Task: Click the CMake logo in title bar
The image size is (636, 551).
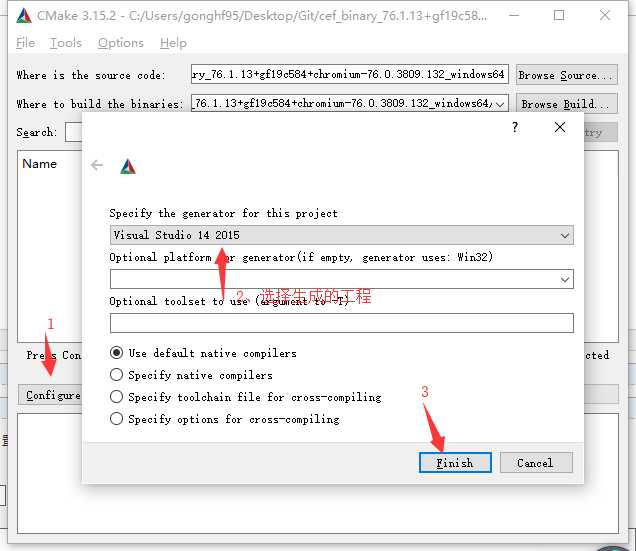Action: point(24,15)
